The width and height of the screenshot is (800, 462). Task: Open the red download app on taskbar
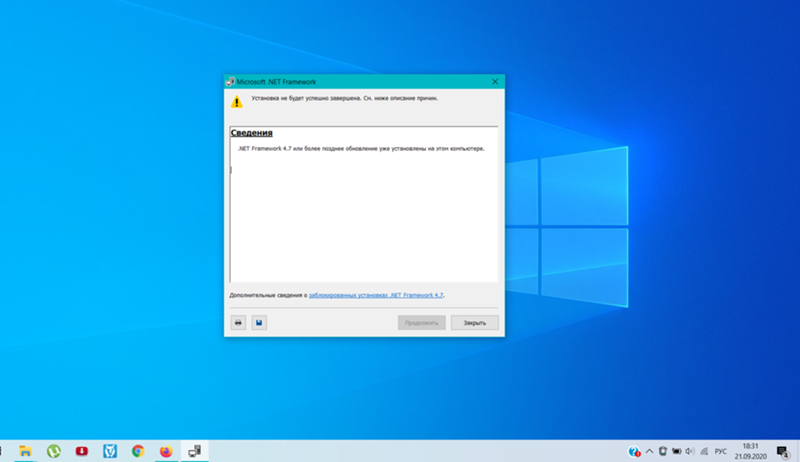(x=82, y=451)
